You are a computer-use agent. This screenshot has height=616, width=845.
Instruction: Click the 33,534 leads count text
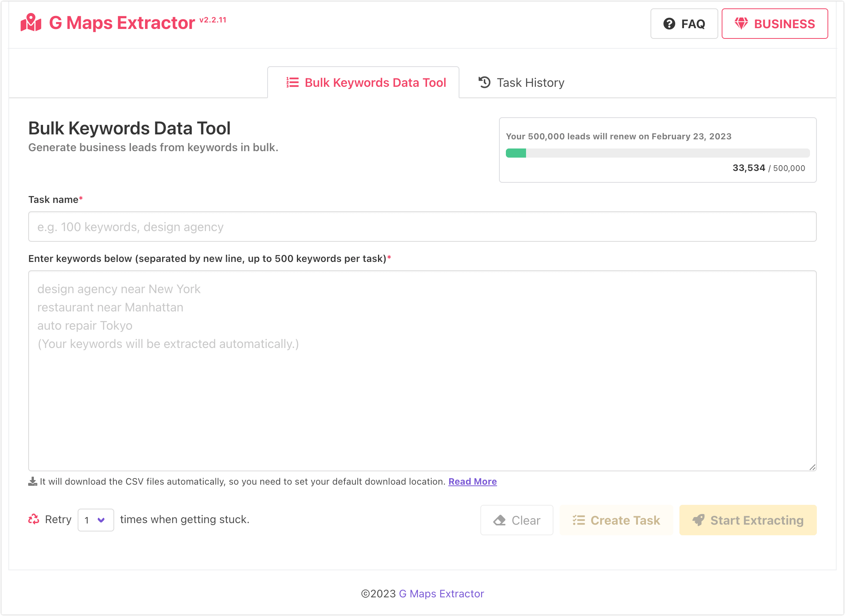pyautogui.click(x=749, y=168)
